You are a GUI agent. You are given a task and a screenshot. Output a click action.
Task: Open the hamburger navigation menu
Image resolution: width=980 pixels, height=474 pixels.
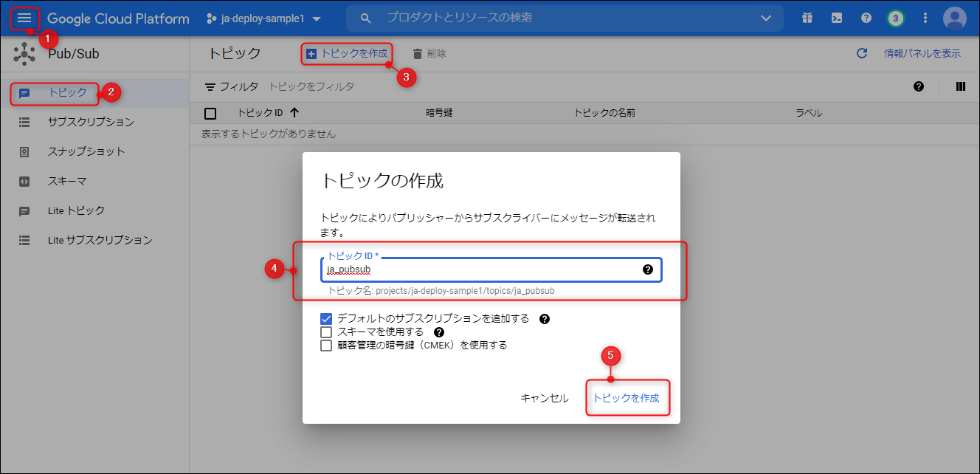(x=24, y=18)
